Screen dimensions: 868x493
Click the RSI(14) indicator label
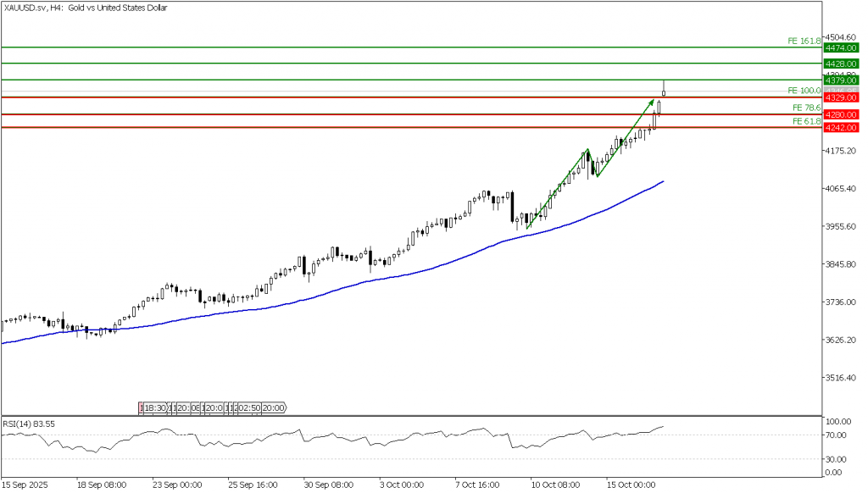30,421
